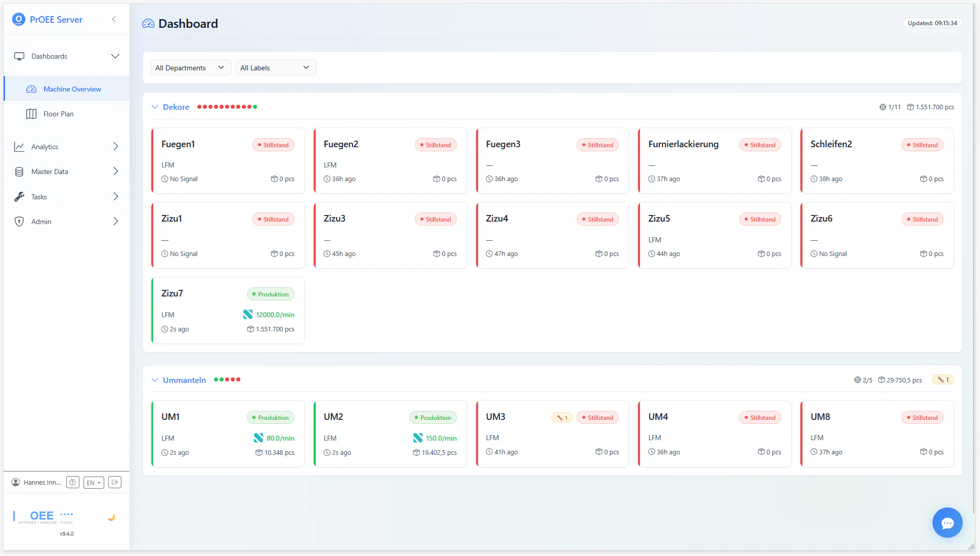This screenshot has height=556, width=980.
Task: Collapse the Ummanteln section
Action: 155,380
